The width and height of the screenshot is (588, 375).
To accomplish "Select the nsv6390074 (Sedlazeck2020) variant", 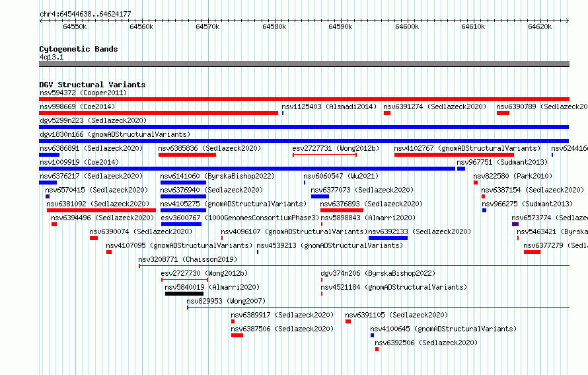I will [x=141, y=231].
